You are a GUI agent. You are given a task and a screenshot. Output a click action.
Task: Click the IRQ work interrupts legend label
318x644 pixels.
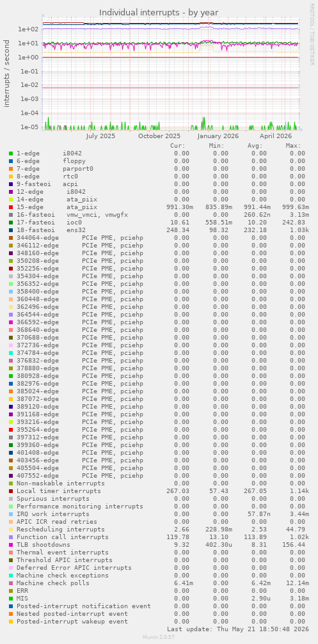click(53, 514)
